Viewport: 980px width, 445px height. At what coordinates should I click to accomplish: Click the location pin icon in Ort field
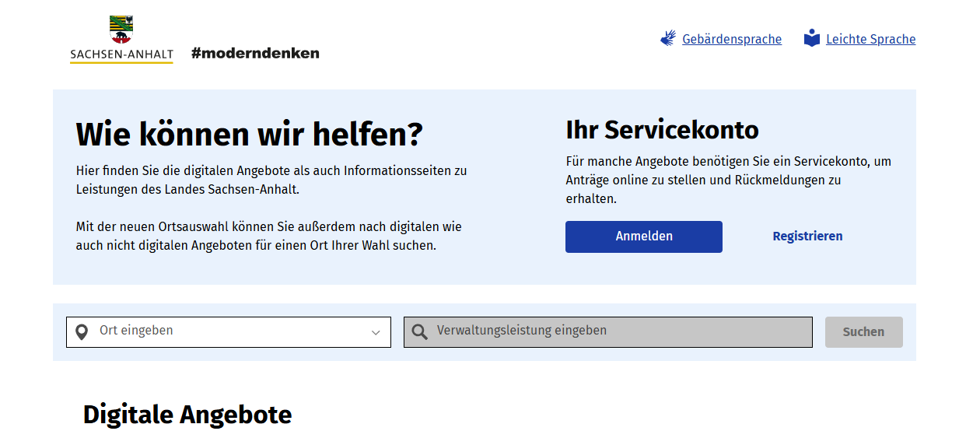pyautogui.click(x=82, y=333)
